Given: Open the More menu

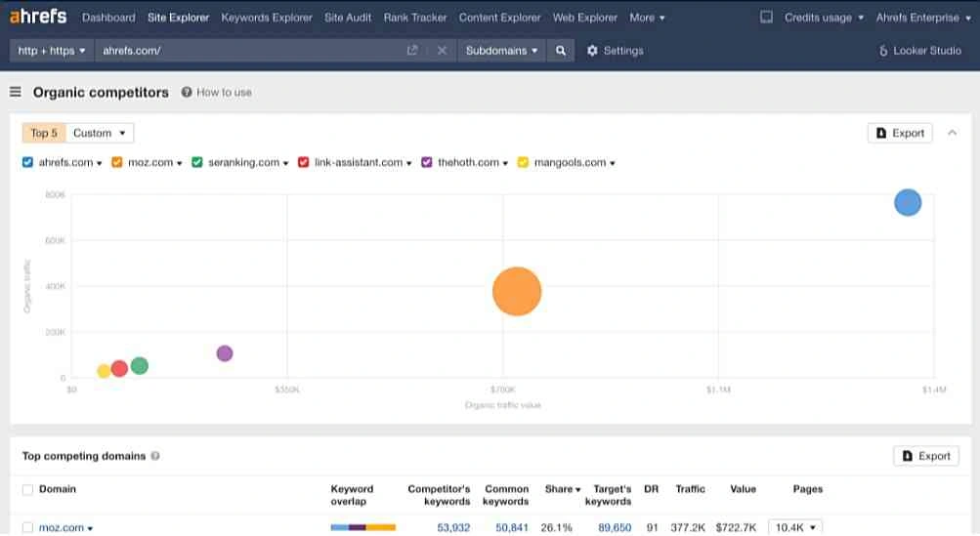Looking at the screenshot, I should (x=647, y=18).
